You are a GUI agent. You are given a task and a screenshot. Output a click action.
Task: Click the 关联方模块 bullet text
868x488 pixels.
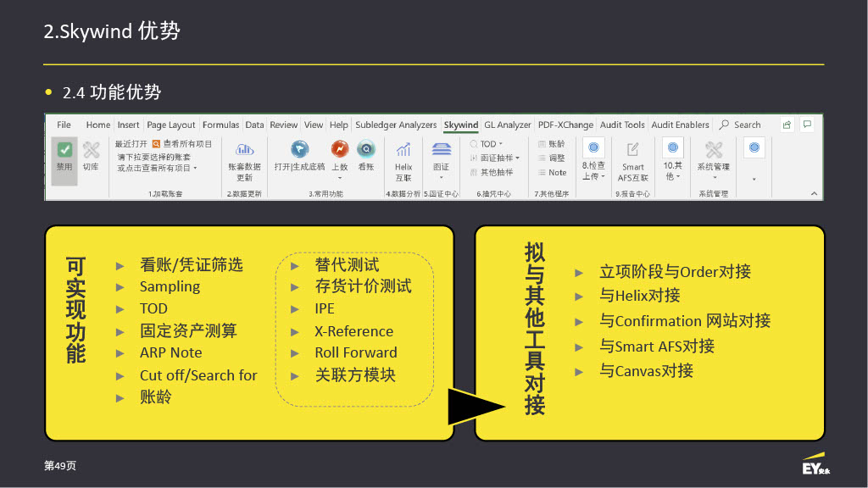[x=355, y=375]
